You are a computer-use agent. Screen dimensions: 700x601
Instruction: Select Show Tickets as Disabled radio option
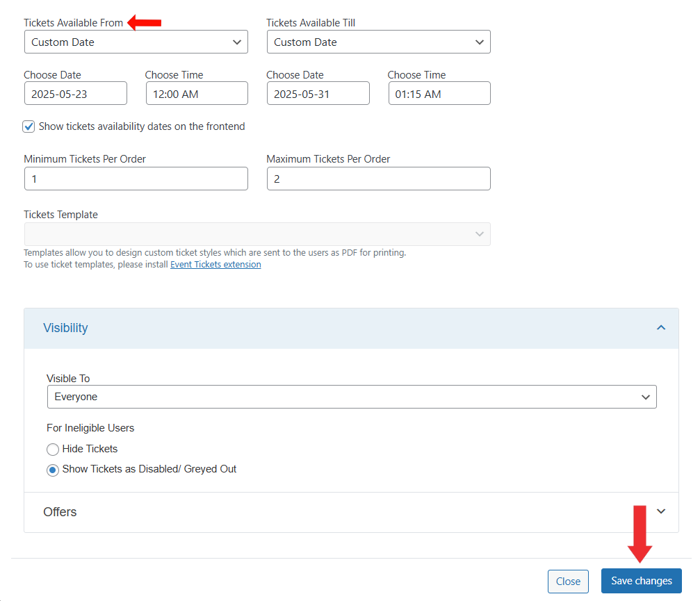tap(53, 470)
